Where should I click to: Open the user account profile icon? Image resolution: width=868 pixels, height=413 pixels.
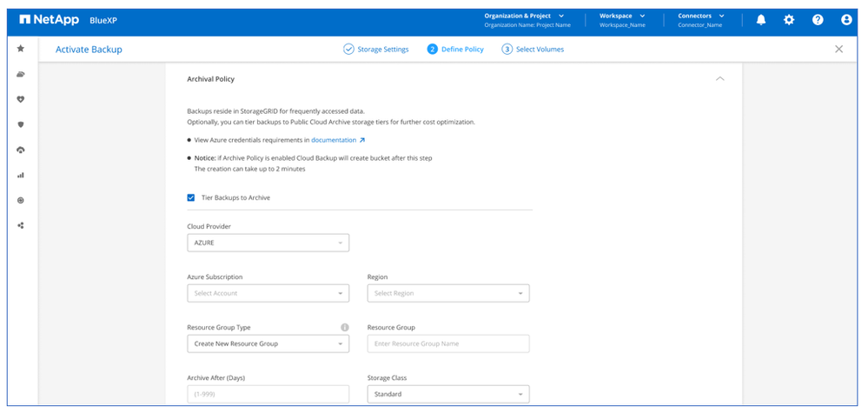846,20
